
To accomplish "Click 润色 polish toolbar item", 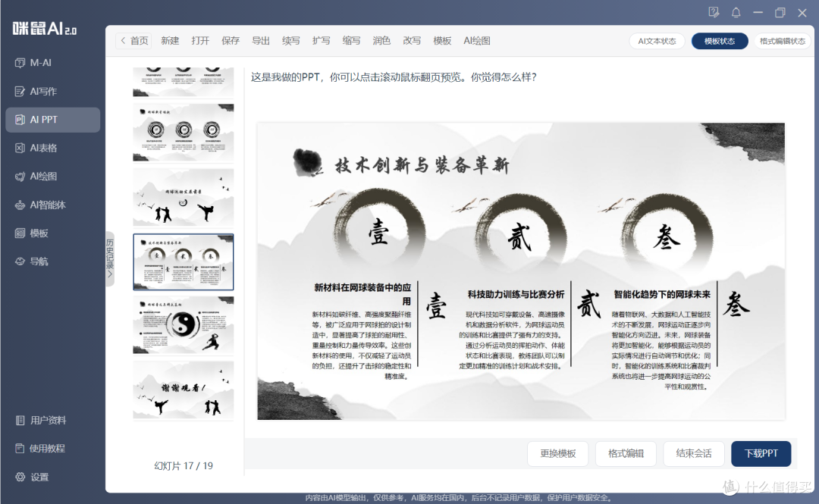I will coord(381,41).
